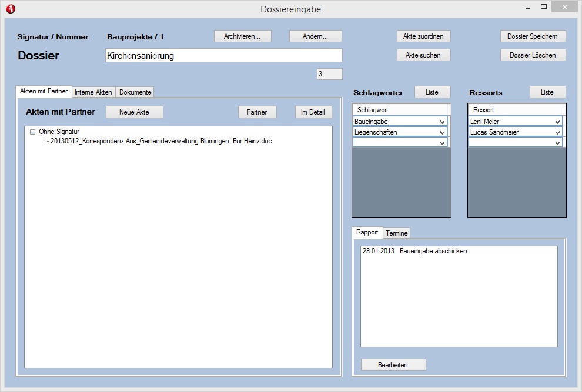The width and height of the screenshot is (582, 392).
Task: Open the Dokumente tab
Action: (135, 92)
